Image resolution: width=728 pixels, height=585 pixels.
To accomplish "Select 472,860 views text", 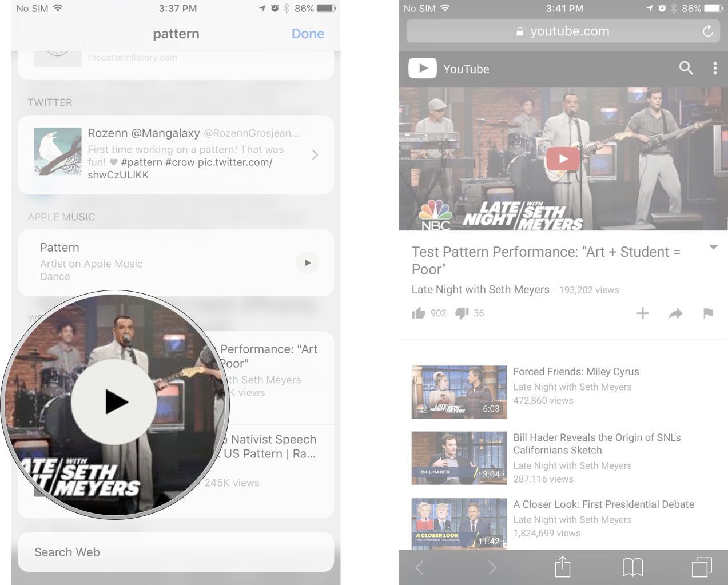I will click(543, 400).
